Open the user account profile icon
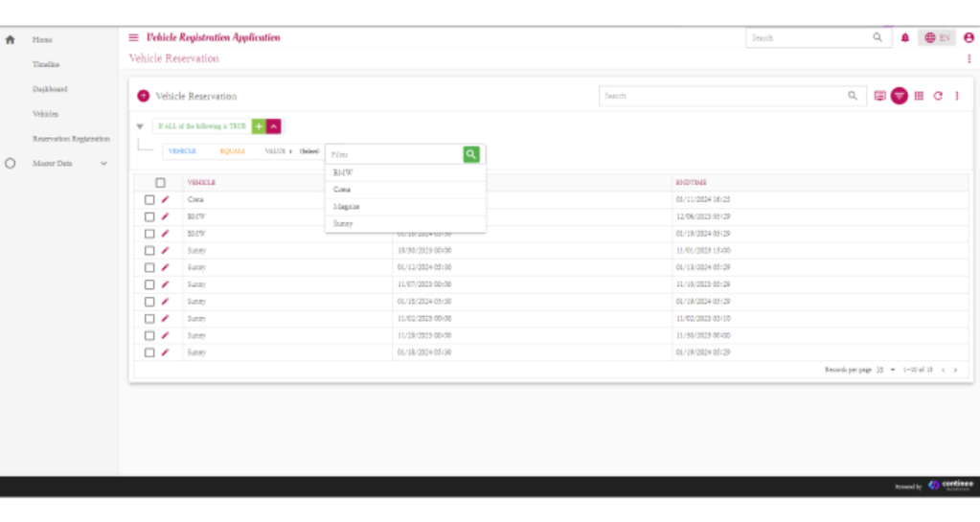Image resolution: width=980 pixels, height=522 pixels. 969,38
